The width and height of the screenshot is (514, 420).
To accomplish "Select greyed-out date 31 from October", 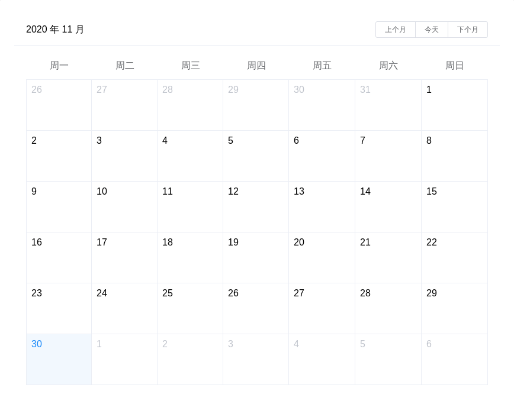I will 388,105.
